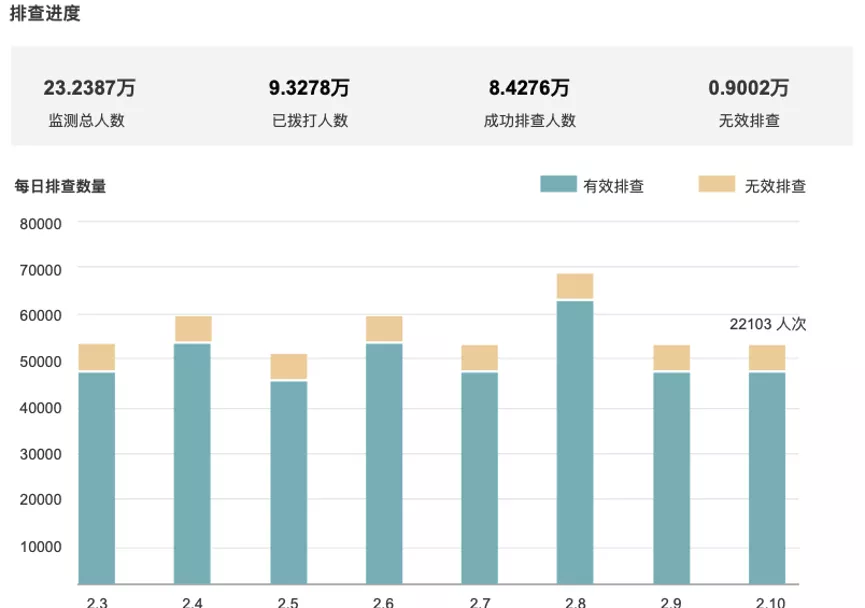This screenshot has height=608, width=865.
Task: Click the tan 无效排查 legend swatch
Action: coord(716,184)
